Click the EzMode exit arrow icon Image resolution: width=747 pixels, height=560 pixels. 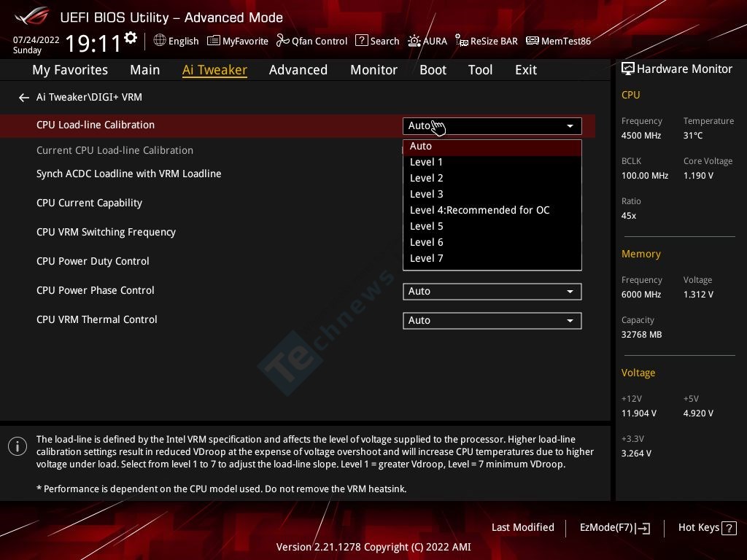pyautogui.click(x=643, y=528)
